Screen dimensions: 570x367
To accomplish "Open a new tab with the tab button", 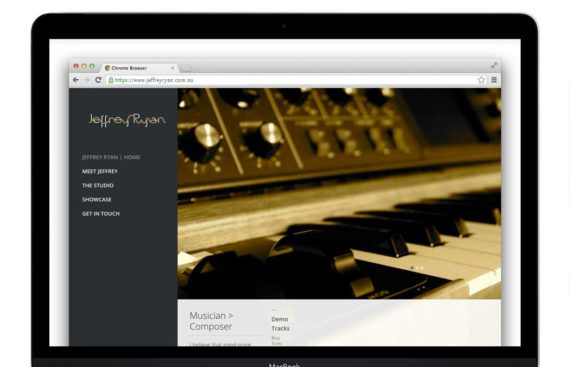I will pos(186,68).
